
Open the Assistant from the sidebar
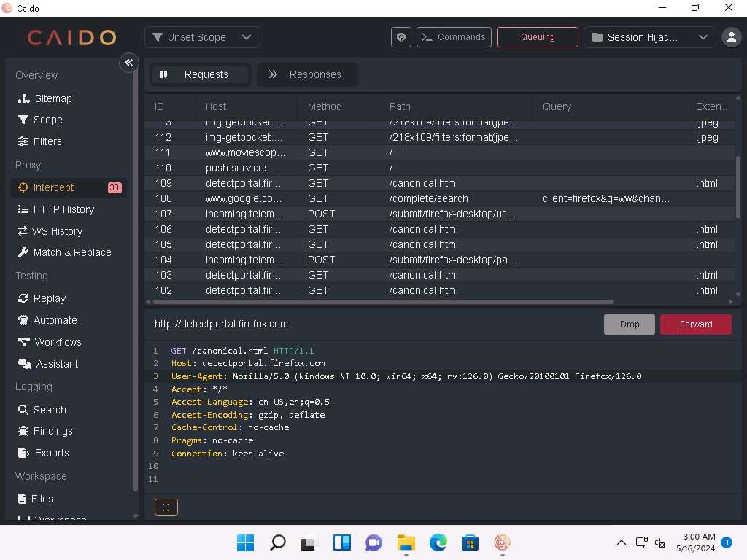tap(57, 364)
